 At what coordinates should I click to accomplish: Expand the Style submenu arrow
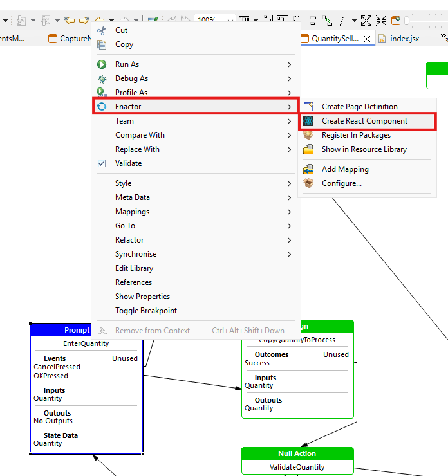[290, 183]
